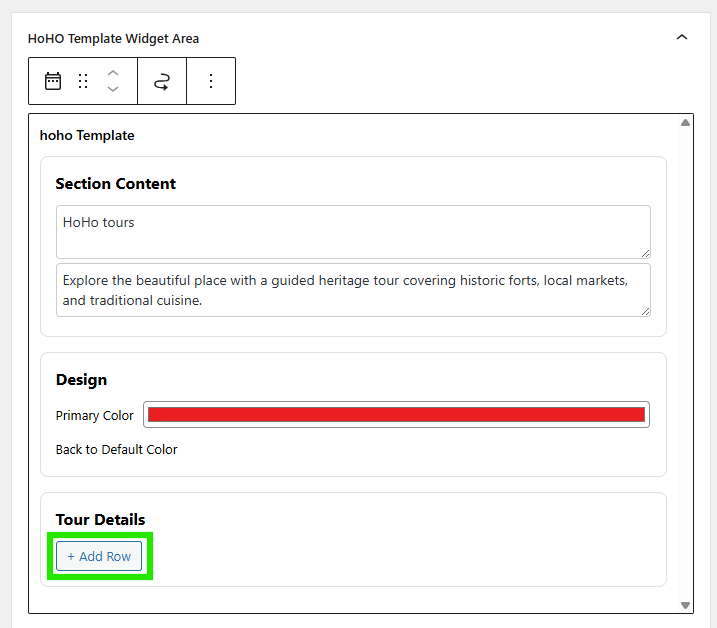The image size is (717, 628).
Task: Click the block drag handle icon
Action: tap(83, 81)
